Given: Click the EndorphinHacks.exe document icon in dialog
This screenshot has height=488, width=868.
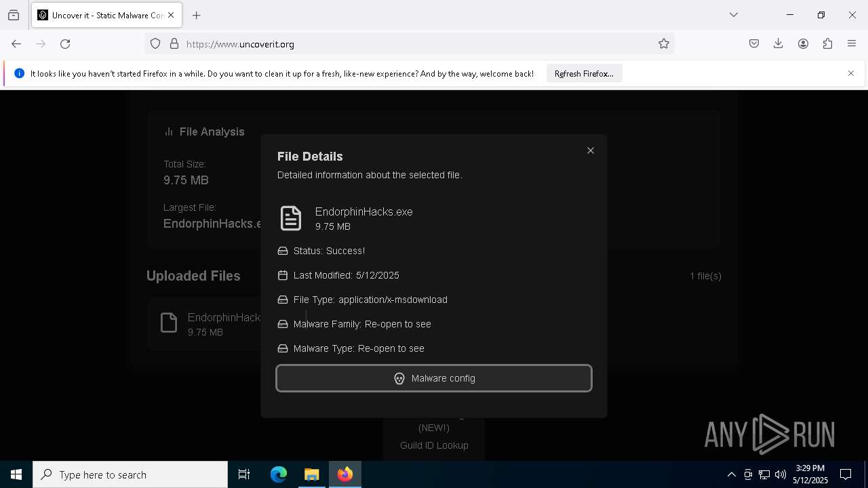Looking at the screenshot, I should (x=291, y=218).
